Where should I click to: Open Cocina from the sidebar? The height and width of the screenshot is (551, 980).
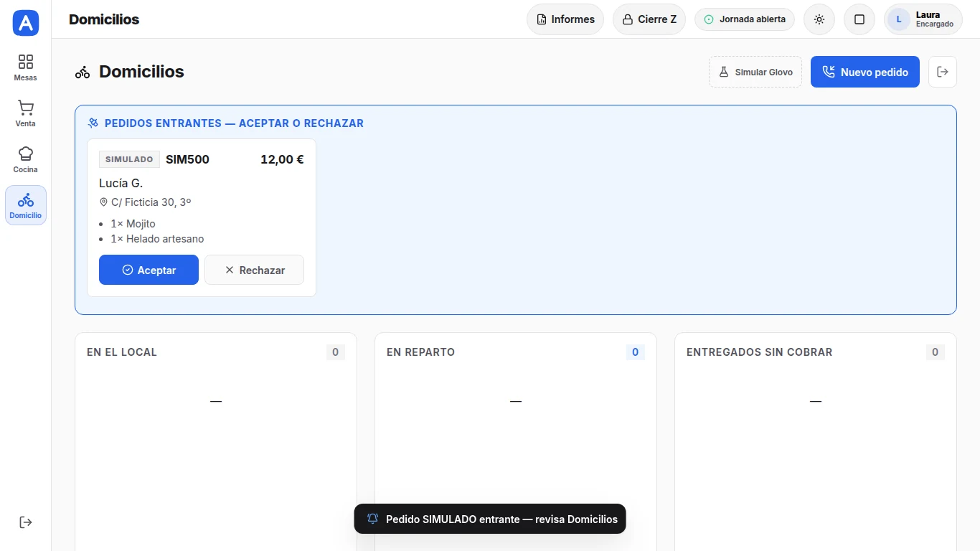(x=26, y=159)
